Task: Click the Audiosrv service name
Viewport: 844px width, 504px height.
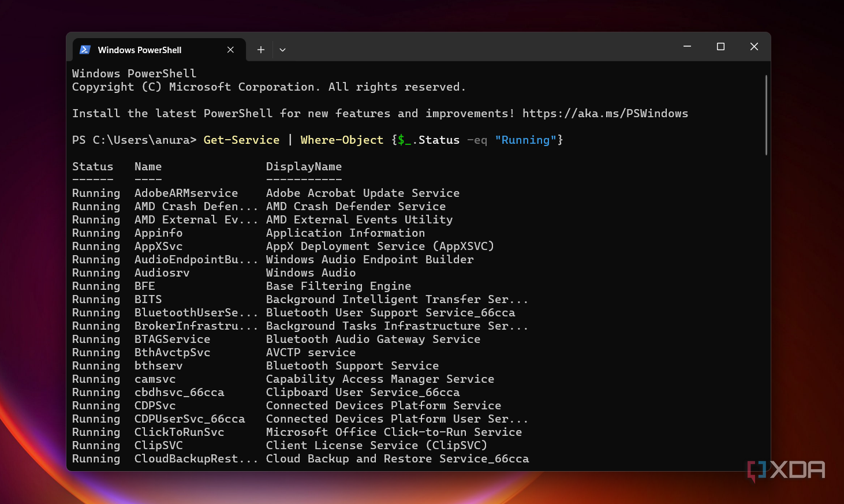Action: 162,272
